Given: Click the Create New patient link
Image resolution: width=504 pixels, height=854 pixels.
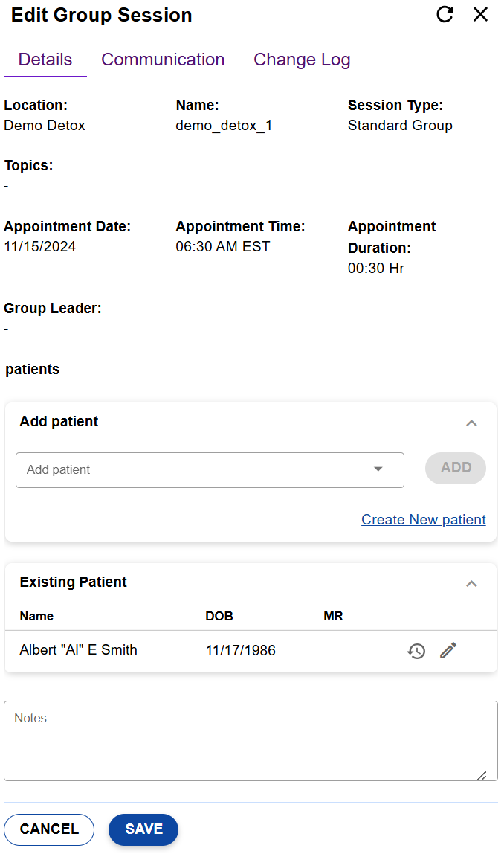Looking at the screenshot, I should 423,519.
